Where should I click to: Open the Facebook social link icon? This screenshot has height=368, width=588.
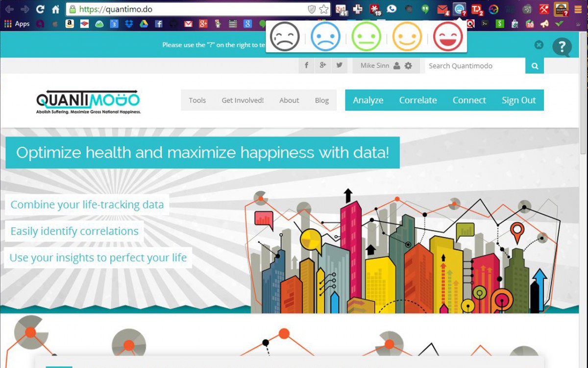click(x=307, y=65)
